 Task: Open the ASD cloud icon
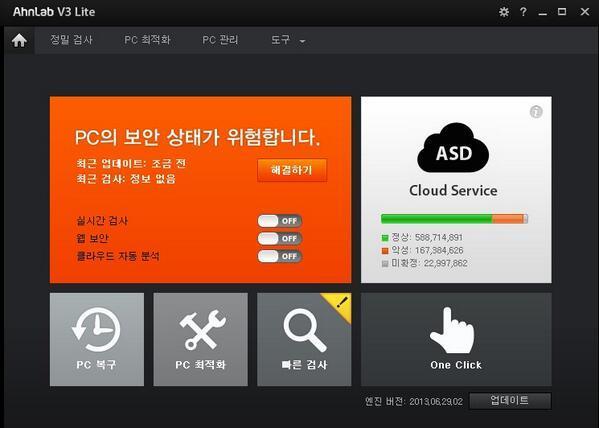[453, 148]
